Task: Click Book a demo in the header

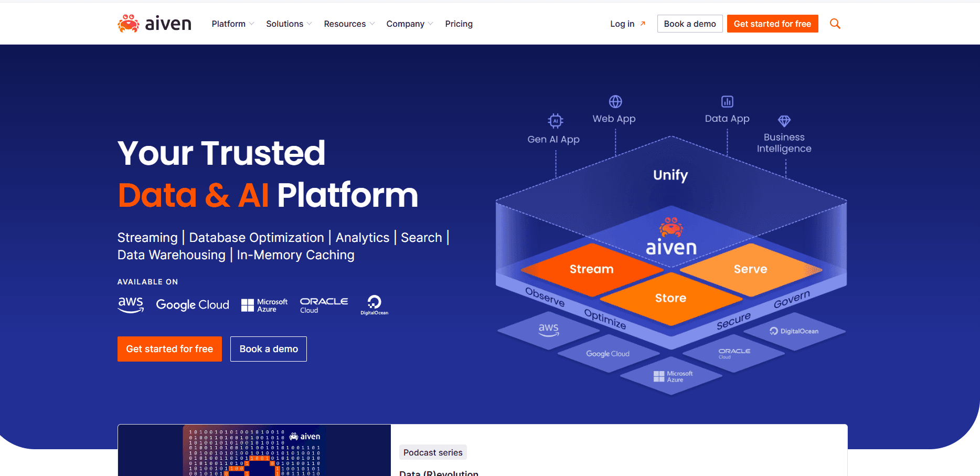Action: point(690,24)
